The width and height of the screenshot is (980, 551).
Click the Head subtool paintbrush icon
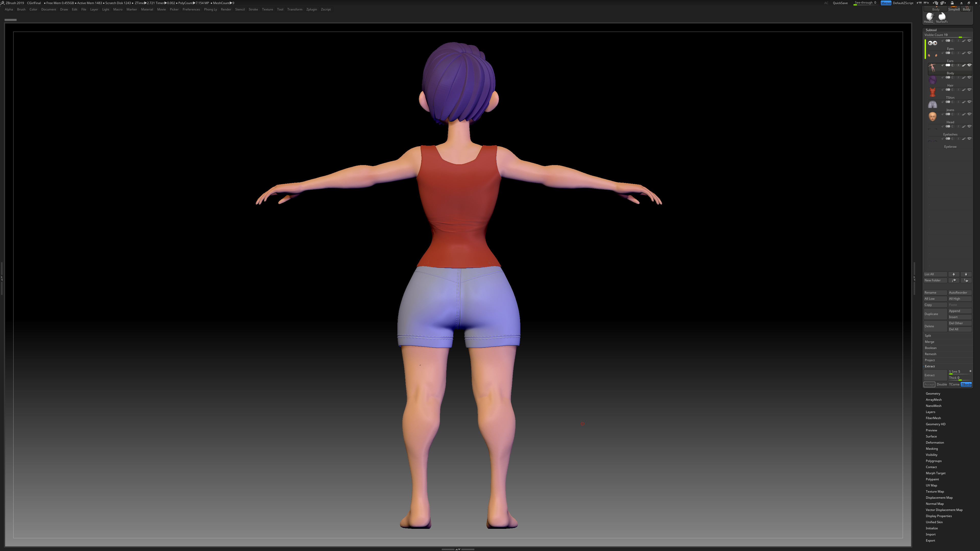pyautogui.click(x=964, y=115)
